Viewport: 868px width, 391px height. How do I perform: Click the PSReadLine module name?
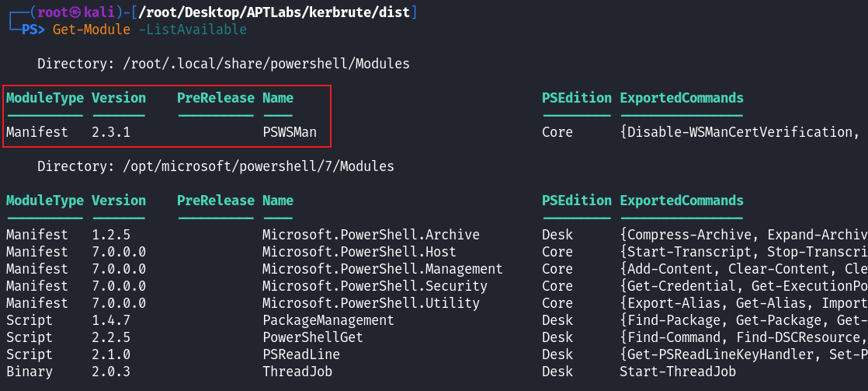pyautogui.click(x=300, y=354)
